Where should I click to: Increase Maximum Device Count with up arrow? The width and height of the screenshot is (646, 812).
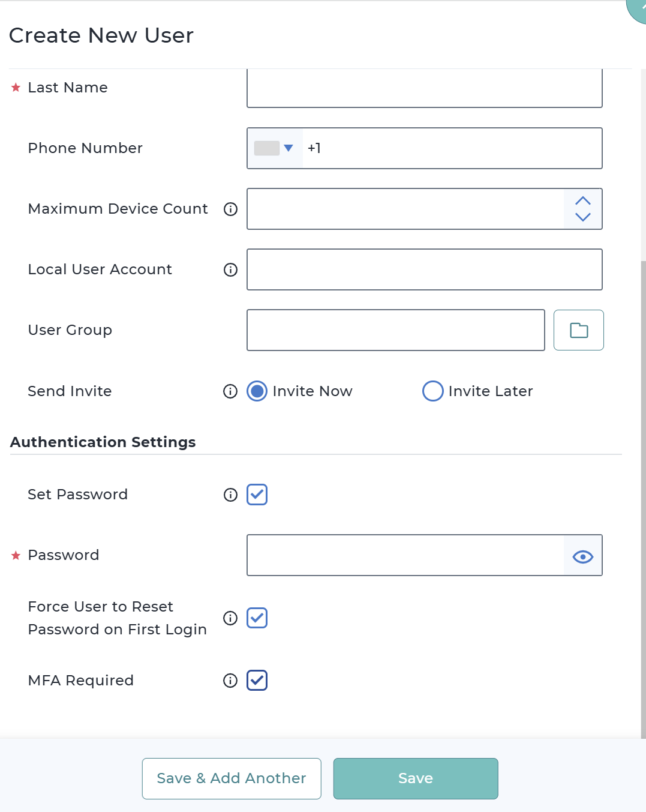(582, 200)
